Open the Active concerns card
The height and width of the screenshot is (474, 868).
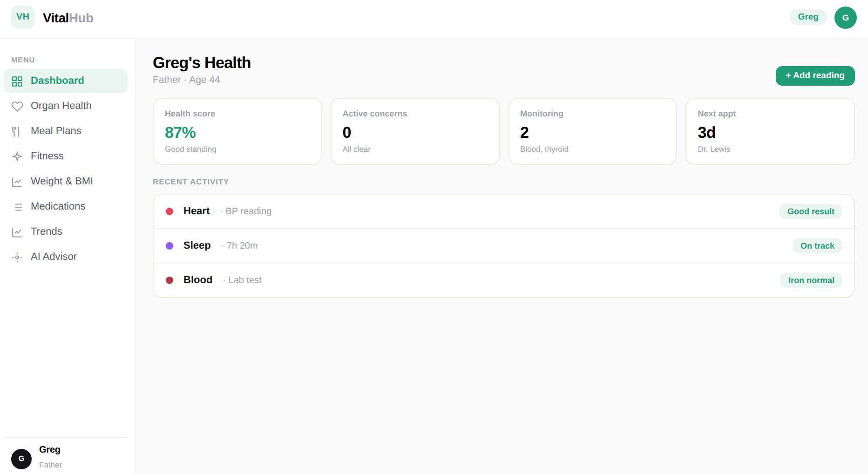(415, 131)
